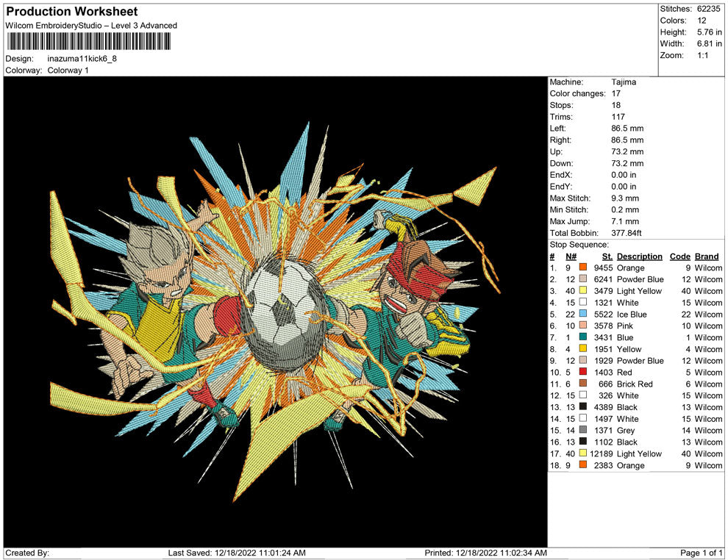Select the Brick Red color swatch
The width and height of the screenshot is (728, 560).
coord(583,384)
